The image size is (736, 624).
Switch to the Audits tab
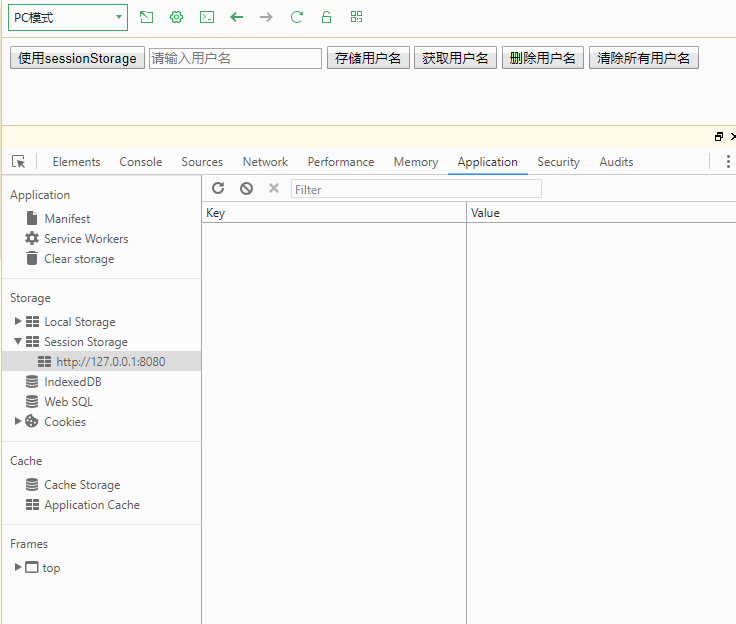tap(616, 162)
